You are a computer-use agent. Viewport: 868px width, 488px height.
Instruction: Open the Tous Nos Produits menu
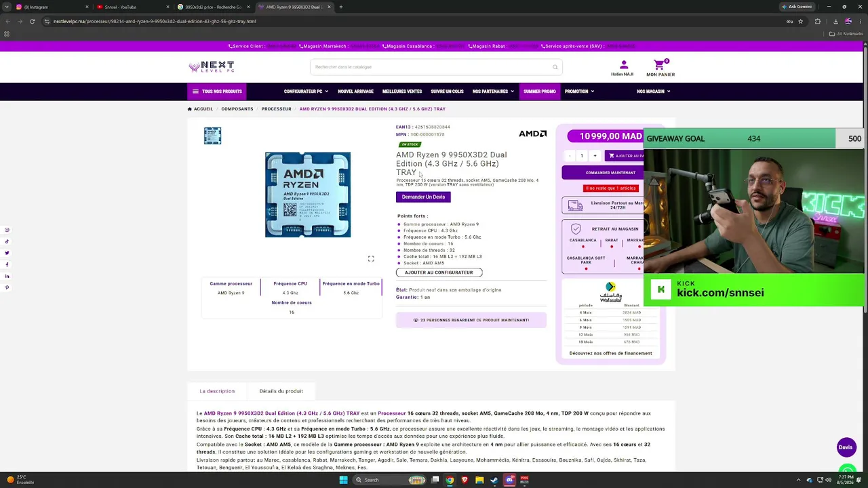[216, 91]
